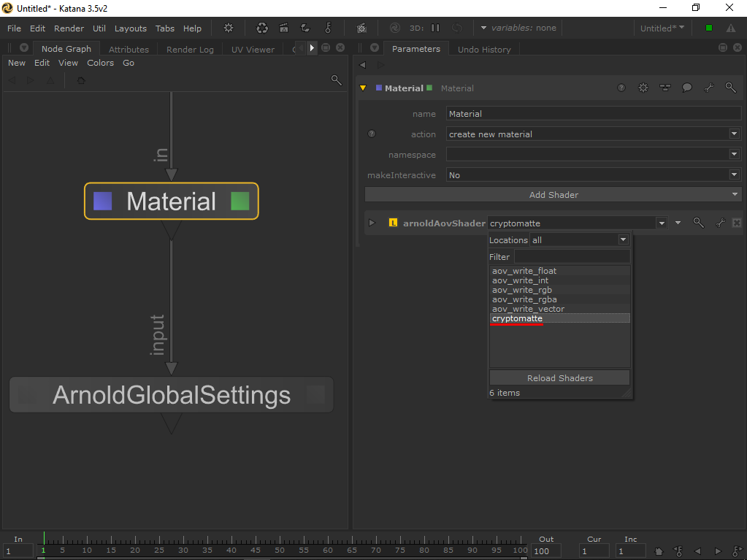Click the shader Filter input field

tap(572, 257)
